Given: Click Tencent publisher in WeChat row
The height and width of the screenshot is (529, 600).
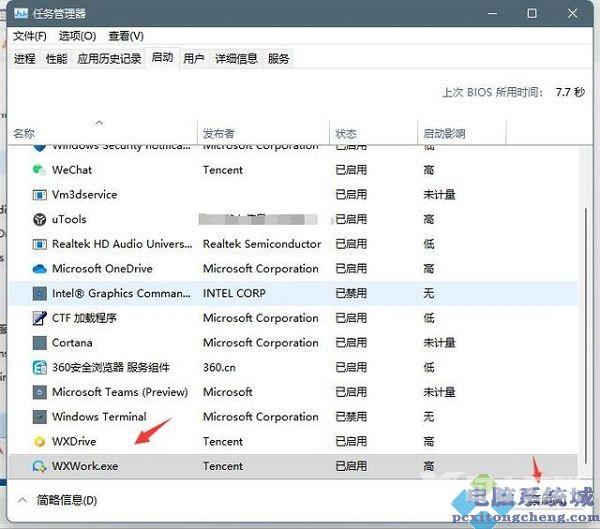Looking at the screenshot, I should pyautogui.click(x=223, y=170).
